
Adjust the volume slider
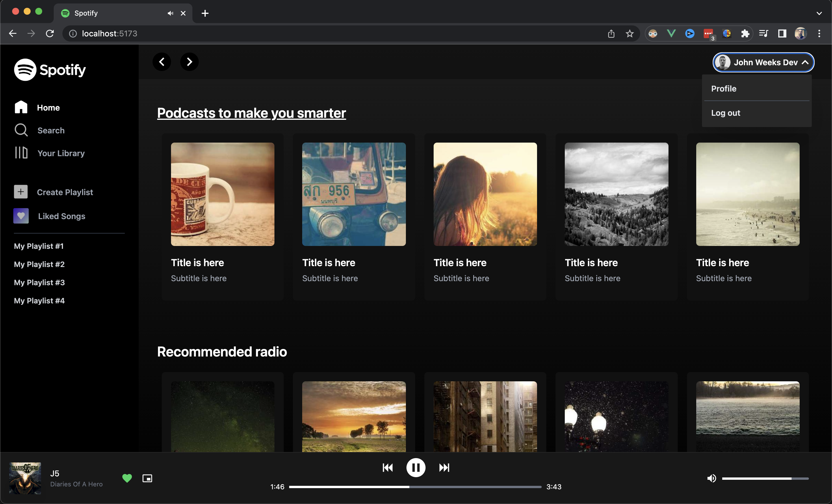coord(765,478)
